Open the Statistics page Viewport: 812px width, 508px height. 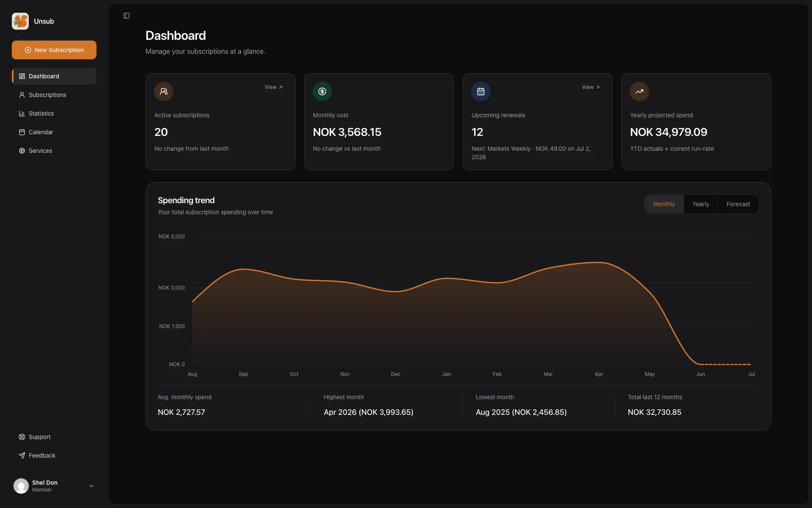coord(54,113)
